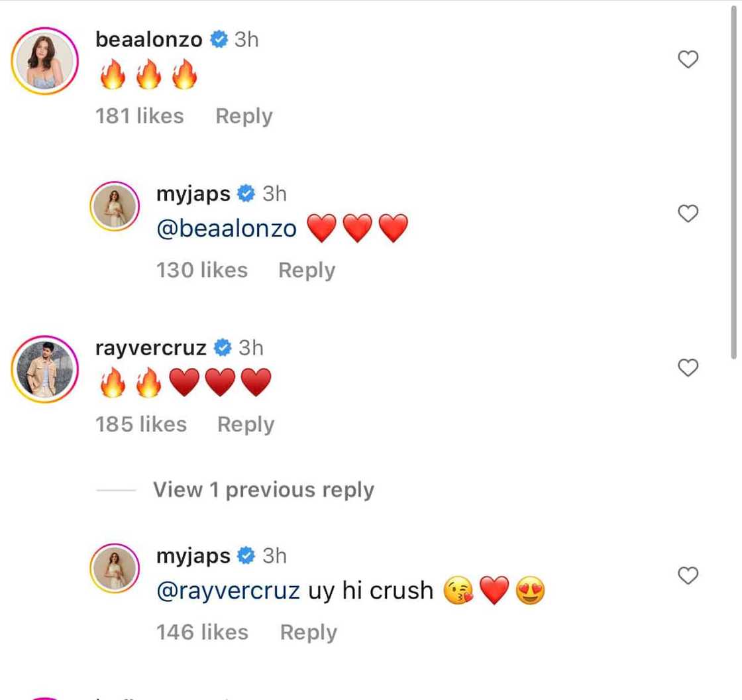Image resolution: width=742 pixels, height=700 pixels.
Task: Click the @beaalonzo mention in reply
Action: pyautogui.click(x=227, y=229)
